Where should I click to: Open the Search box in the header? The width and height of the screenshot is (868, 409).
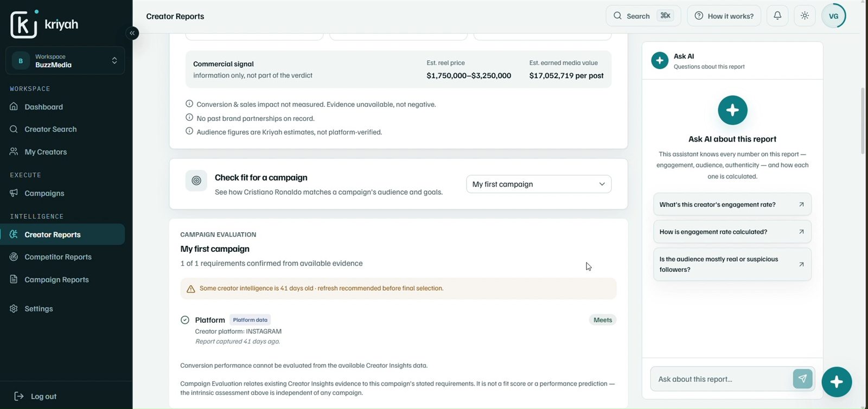[x=643, y=16]
